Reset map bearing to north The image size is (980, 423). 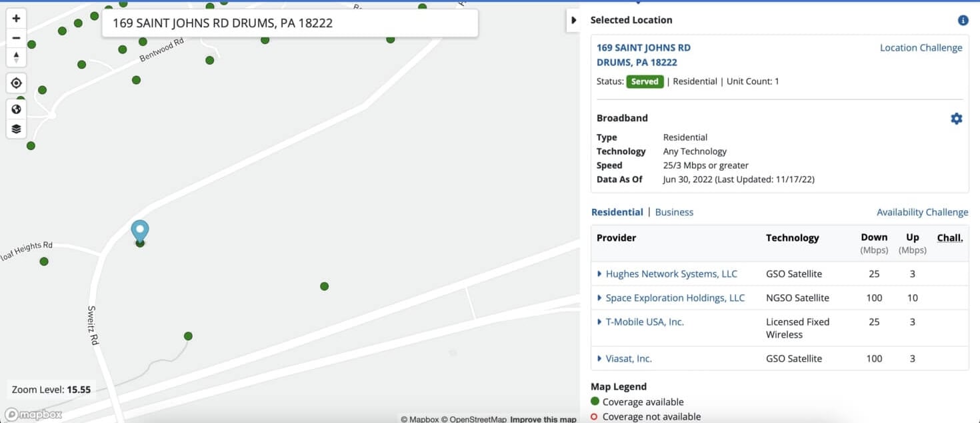click(16, 57)
